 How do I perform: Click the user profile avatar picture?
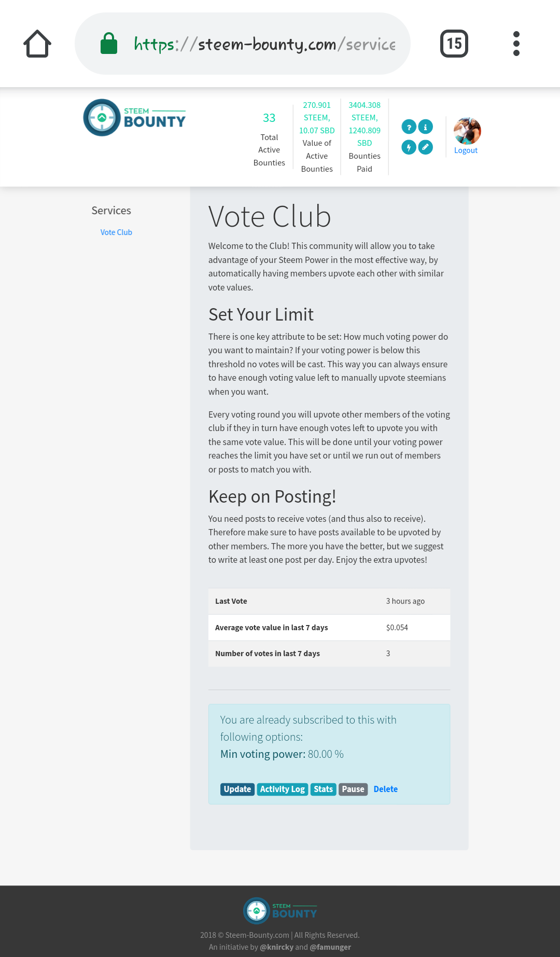point(467,131)
